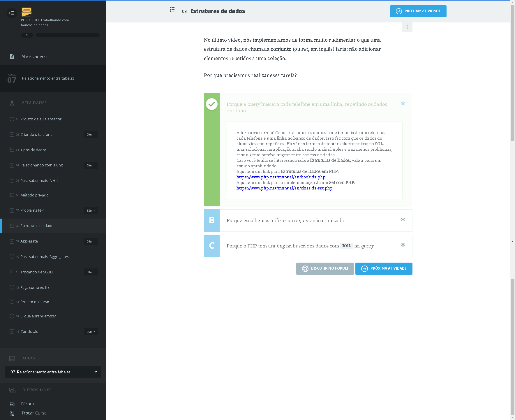Open activity 07 Problema N+1
The width and height of the screenshot is (515, 420).
click(33, 210)
